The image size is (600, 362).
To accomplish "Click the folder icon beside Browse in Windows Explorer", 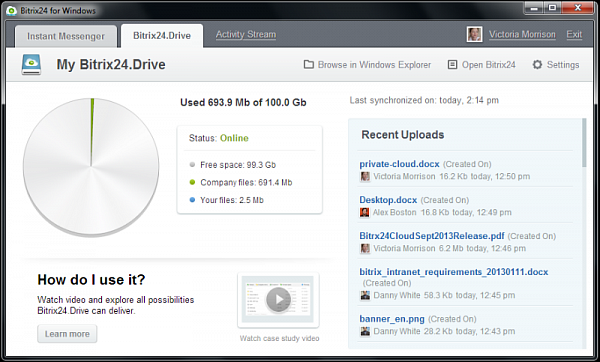I will pyautogui.click(x=308, y=64).
